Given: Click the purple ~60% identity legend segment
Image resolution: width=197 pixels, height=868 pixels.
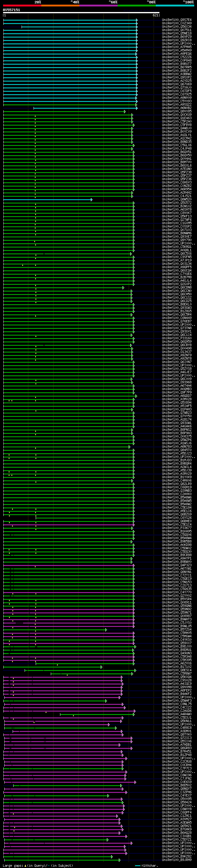Looking at the screenshot, I should tap(98, 6).
